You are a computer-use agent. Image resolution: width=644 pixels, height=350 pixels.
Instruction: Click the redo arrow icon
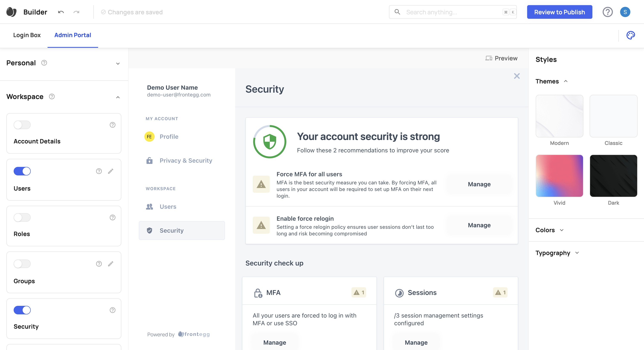pyautogui.click(x=76, y=12)
